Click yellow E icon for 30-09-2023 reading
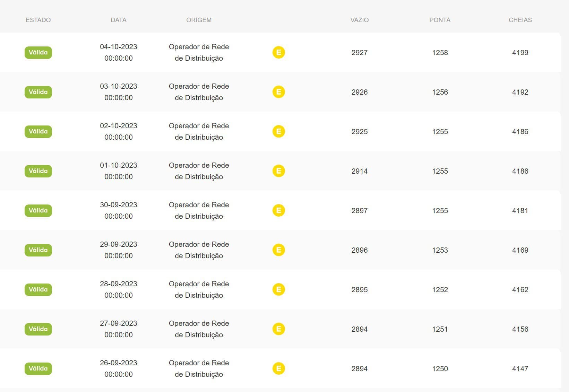This screenshot has width=569, height=392. 278,210
